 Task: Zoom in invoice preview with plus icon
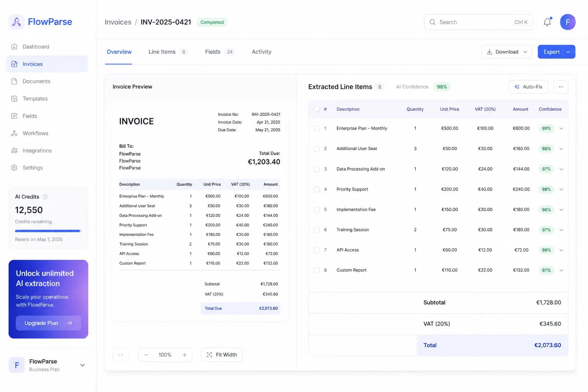(x=185, y=355)
